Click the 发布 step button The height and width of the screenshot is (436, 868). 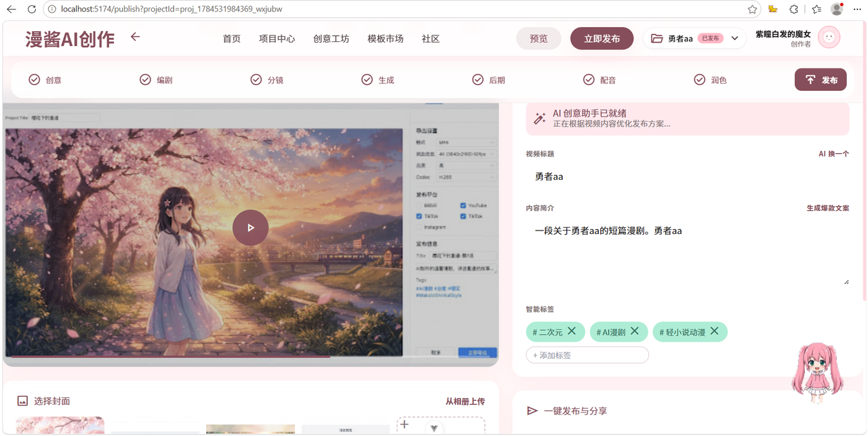pos(821,80)
